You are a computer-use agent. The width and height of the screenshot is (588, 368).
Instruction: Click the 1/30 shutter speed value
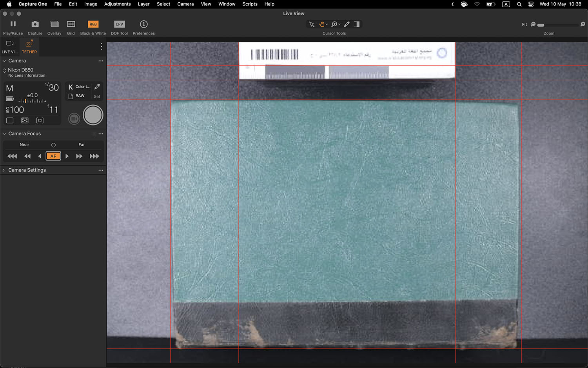(x=52, y=87)
